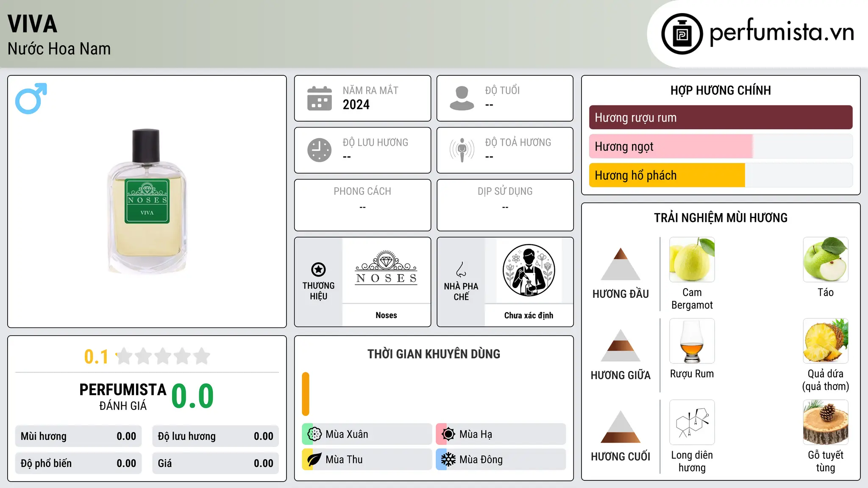Click the yellow Hương hổ phách accord bar
868x488 pixels.
667,175
